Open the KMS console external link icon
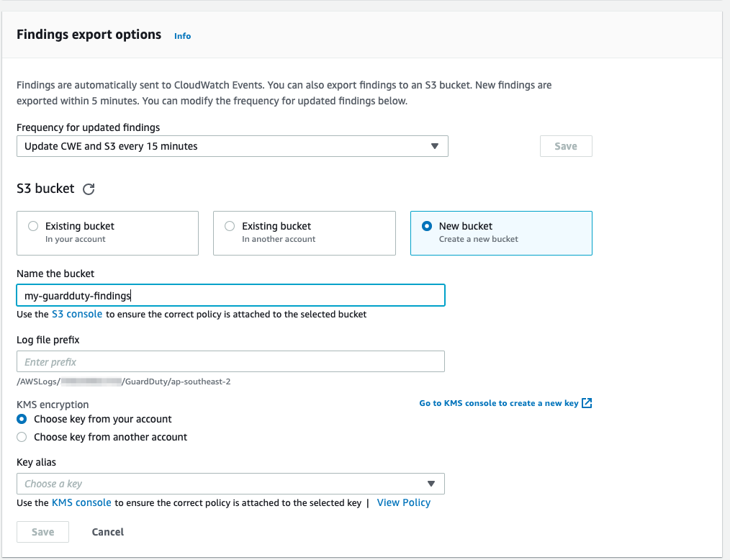 point(587,403)
